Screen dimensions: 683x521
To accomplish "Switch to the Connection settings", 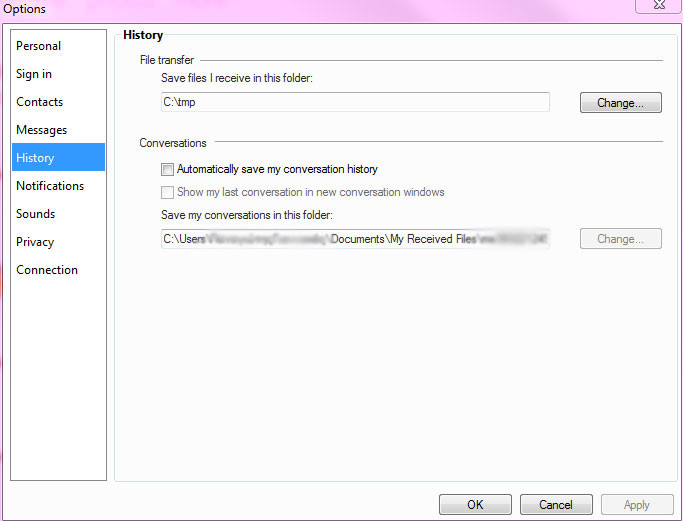I will (47, 270).
